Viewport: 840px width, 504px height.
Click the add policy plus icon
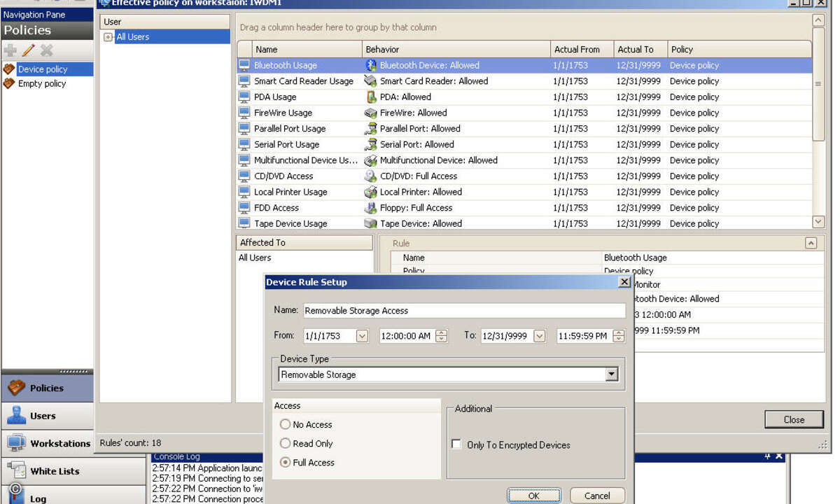pyautogui.click(x=10, y=50)
